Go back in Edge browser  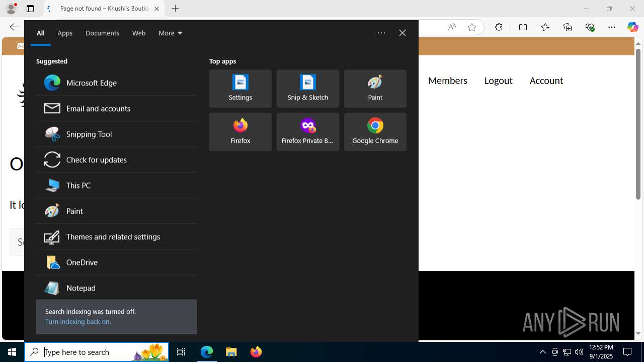[14, 27]
